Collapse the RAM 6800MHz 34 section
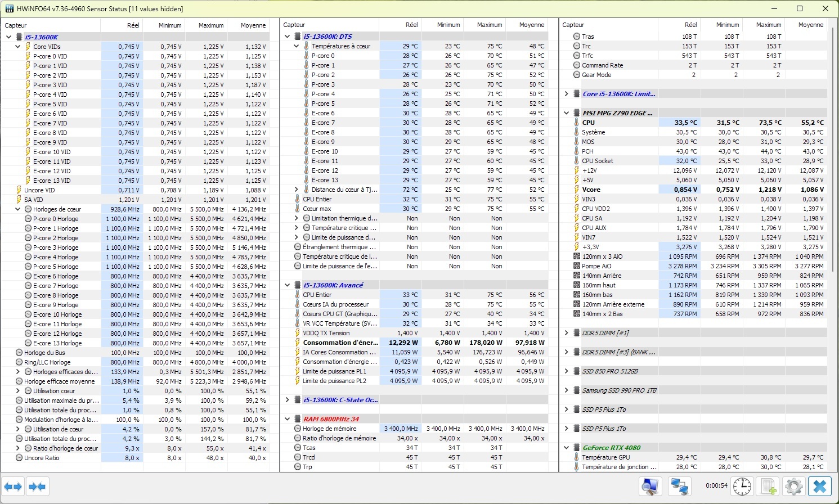839x504 pixels. [287, 419]
